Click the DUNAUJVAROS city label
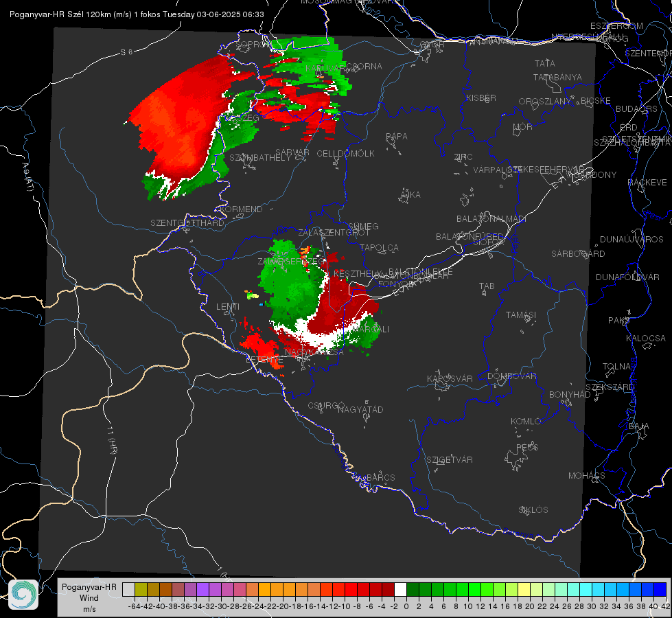 pyautogui.click(x=632, y=240)
